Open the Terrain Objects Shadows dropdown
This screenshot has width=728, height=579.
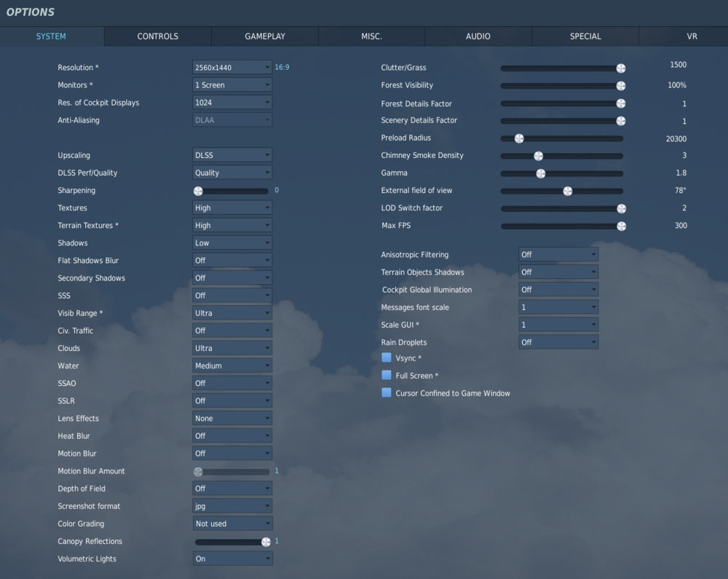click(558, 272)
